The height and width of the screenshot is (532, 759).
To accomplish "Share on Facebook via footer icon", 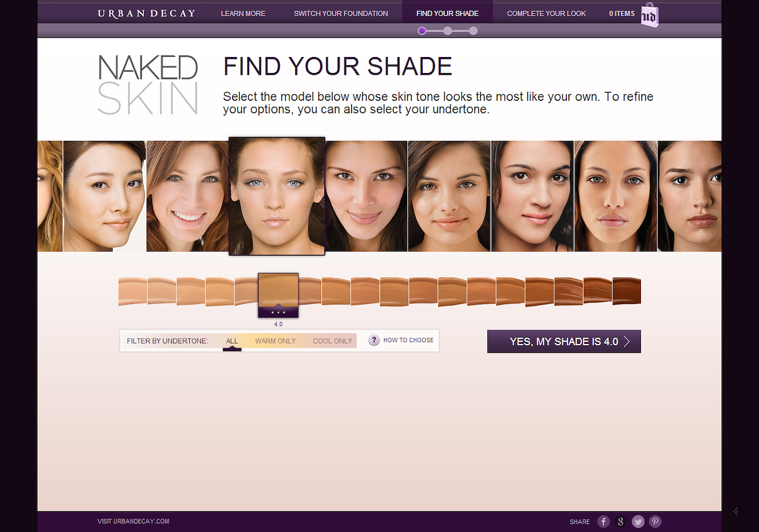I will [603, 521].
